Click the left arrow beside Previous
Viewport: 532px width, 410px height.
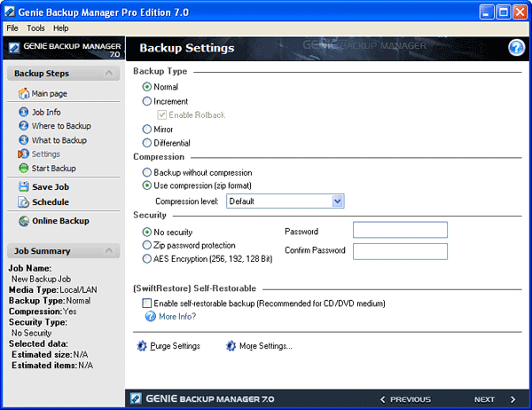click(x=383, y=399)
